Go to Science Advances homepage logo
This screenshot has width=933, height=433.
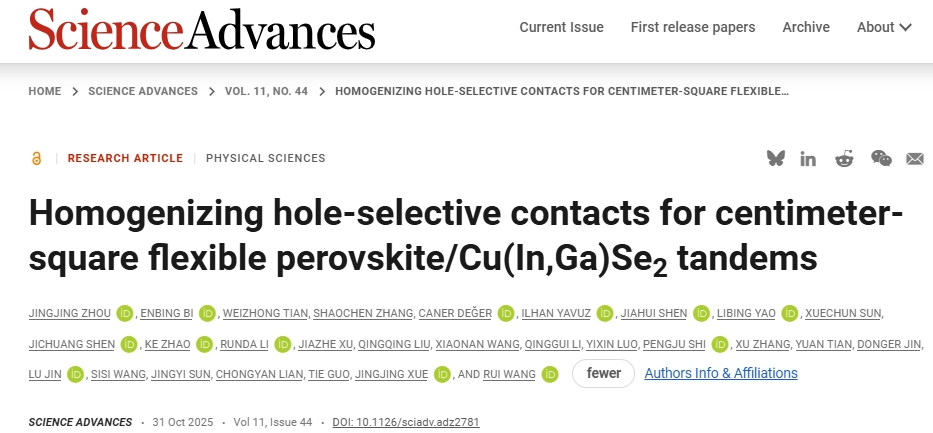pyautogui.click(x=202, y=29)
